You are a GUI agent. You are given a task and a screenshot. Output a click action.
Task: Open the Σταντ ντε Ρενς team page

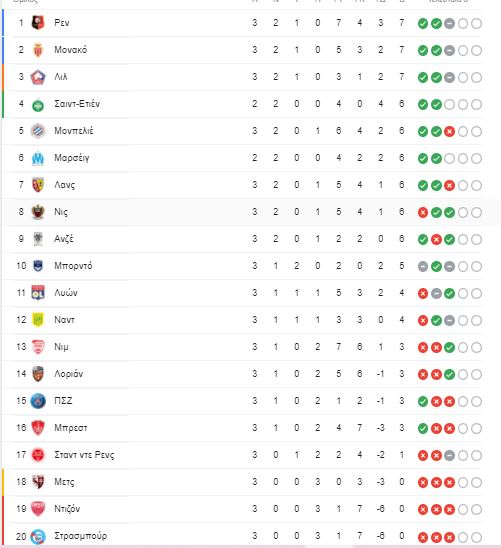point(84,455)
